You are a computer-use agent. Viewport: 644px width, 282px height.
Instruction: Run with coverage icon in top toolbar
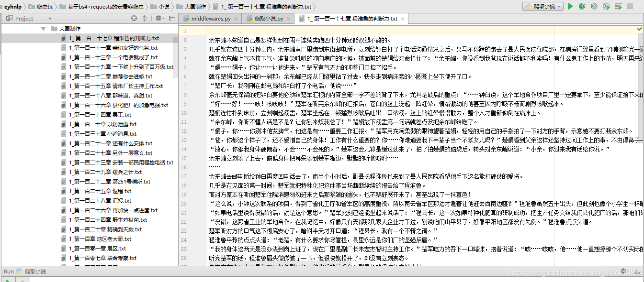pyautogui.click(x=594, y=6)
